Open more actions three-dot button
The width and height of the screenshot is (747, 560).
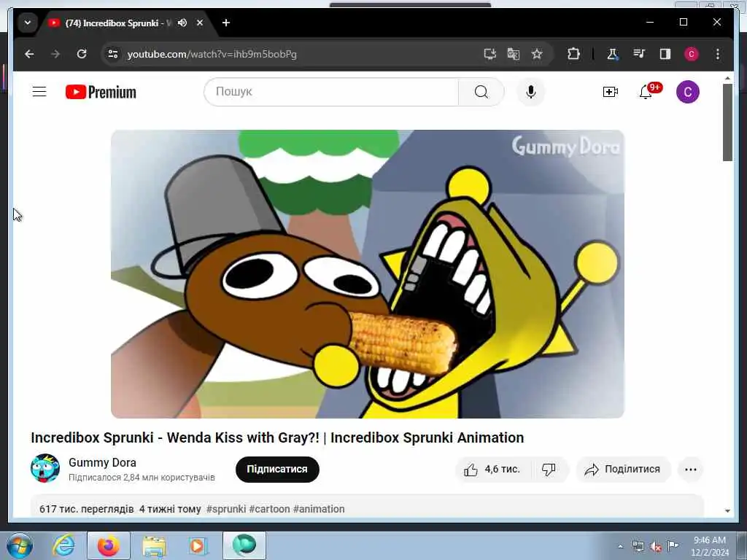click(x=690, y=470)
